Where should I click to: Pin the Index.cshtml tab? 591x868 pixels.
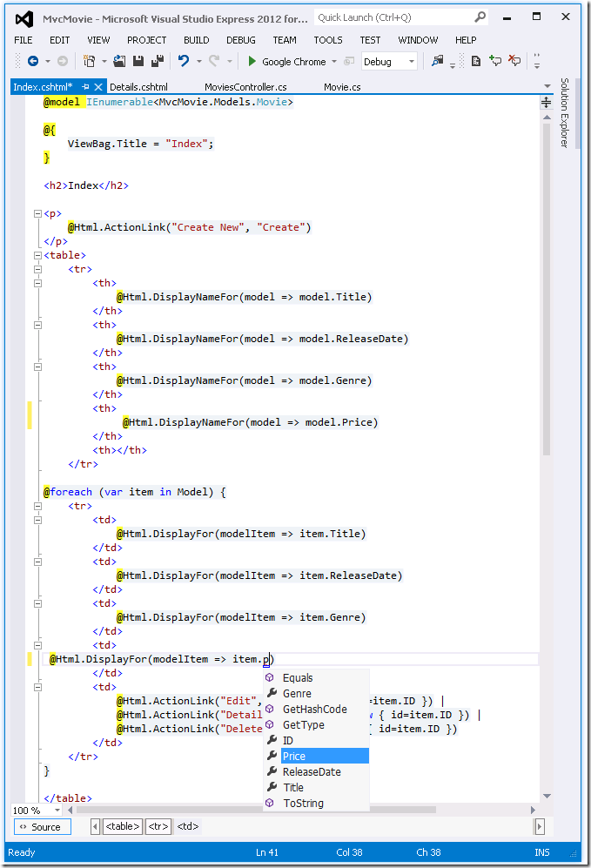pyautogui.click(x=85, y=87)
